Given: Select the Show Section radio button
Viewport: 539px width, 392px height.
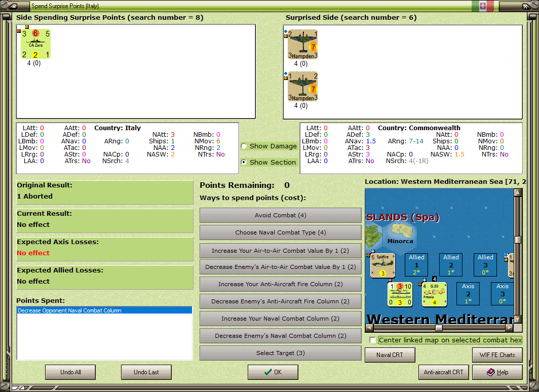Looking at the screenshot, I should 244,162.
